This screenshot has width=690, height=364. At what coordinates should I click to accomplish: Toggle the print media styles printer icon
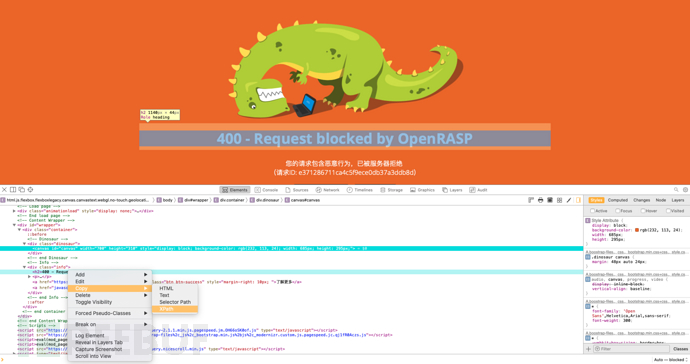point(540,200)
